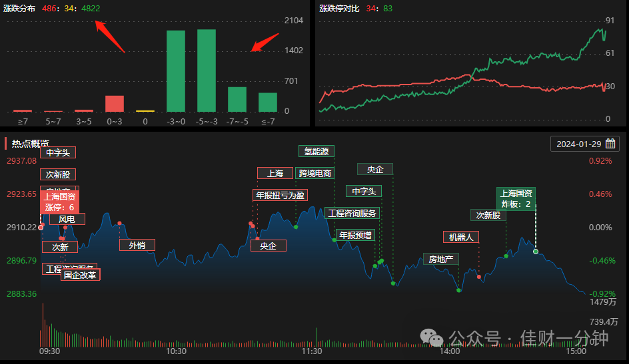The height and width of the screenshot is (364, 629).
Task: Click the 年报预增 hotspot label
Action: click(x=355, y=235)
